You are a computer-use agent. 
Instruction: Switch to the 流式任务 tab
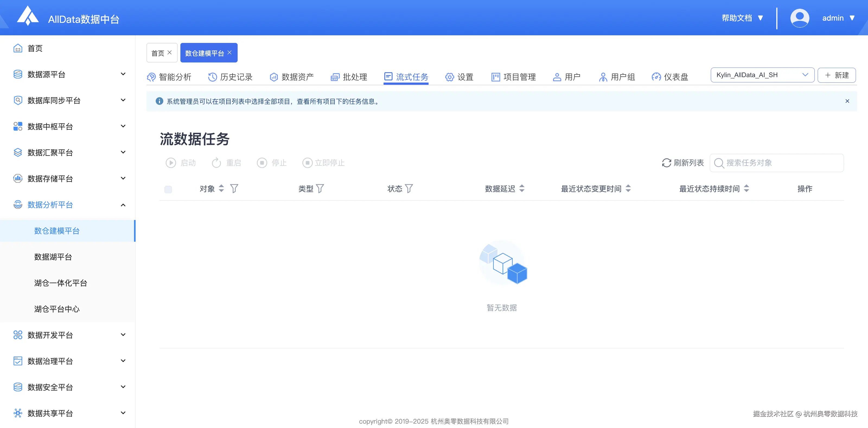point(412,77)
